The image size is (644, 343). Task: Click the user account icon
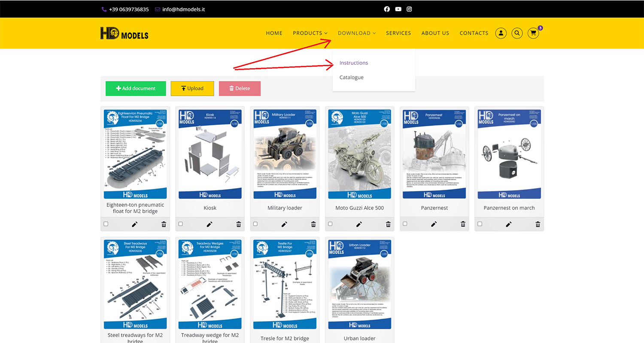[x=501, y=33]
